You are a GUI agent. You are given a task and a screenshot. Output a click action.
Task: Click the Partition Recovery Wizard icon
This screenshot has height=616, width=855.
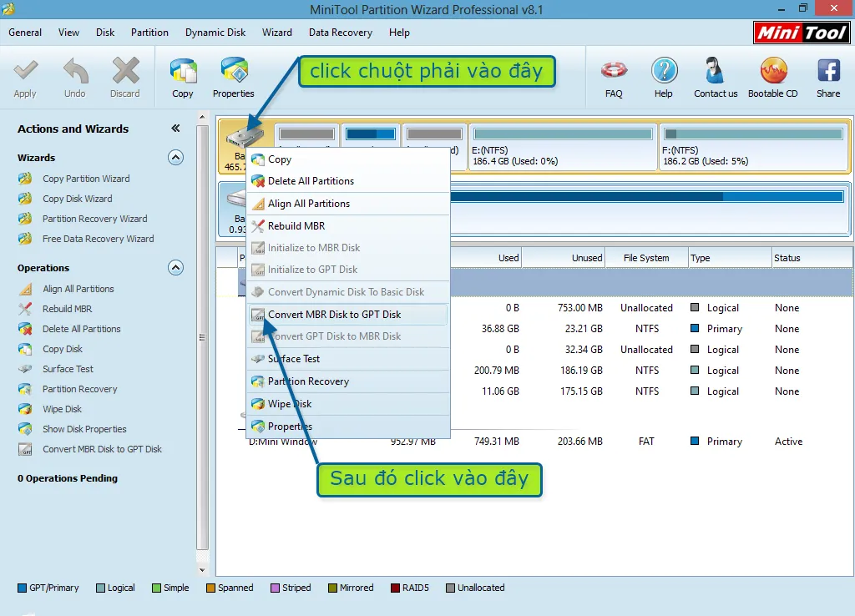25,219
